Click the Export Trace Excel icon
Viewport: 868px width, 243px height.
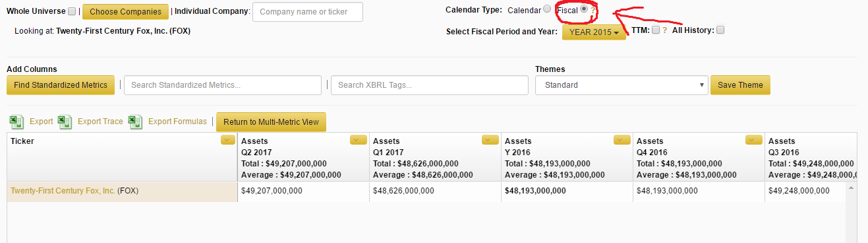pos(65,121)
